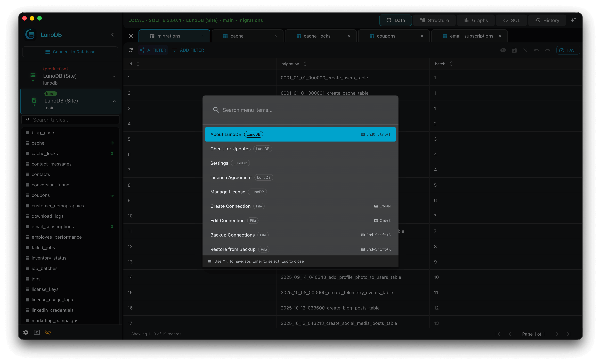
Task: Open the customer_demographics table in the sidebar
Action: pos(70,206)
